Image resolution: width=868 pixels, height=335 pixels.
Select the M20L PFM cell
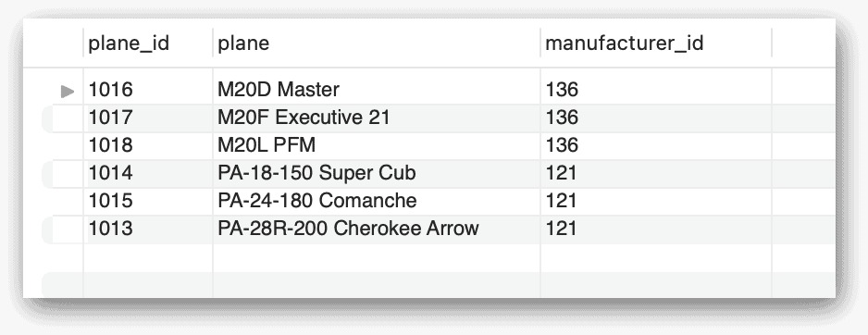(377, 145)
